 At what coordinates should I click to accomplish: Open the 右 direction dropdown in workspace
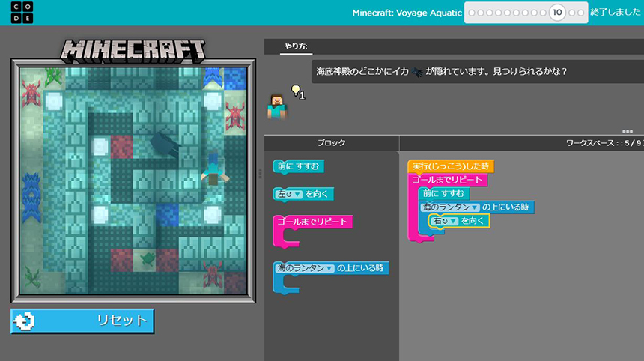pos(445,221)
